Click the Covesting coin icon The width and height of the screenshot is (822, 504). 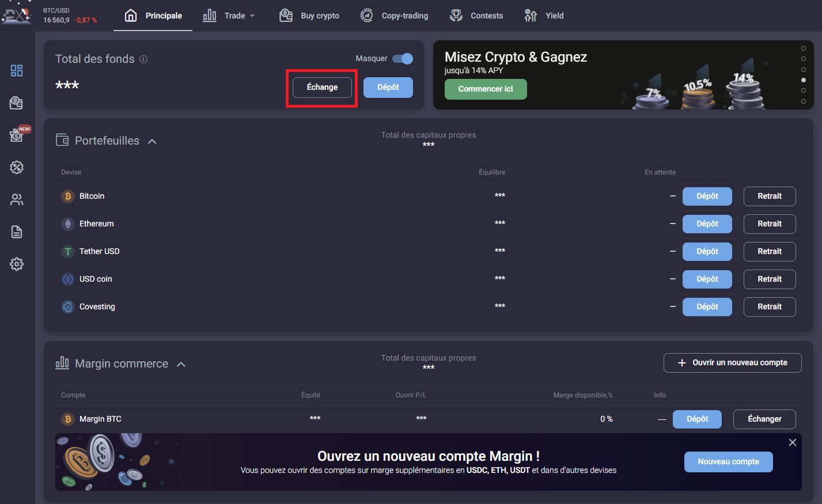(68, 307)
